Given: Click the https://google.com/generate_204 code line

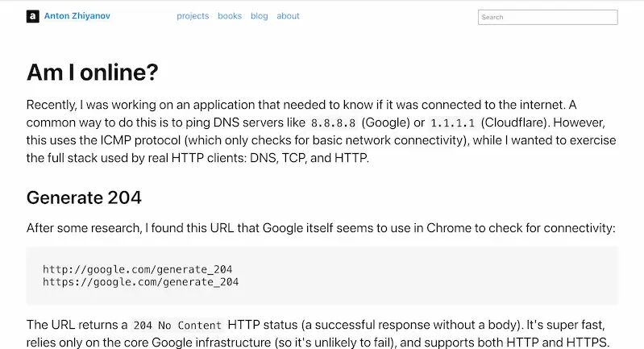Looking at the screenshot, I should tap(140, 282).
